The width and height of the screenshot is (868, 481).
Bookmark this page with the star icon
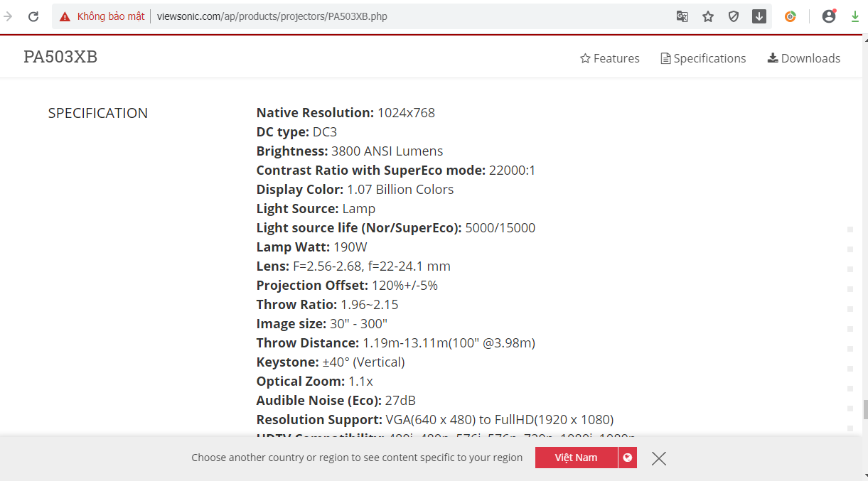[708, 16]
